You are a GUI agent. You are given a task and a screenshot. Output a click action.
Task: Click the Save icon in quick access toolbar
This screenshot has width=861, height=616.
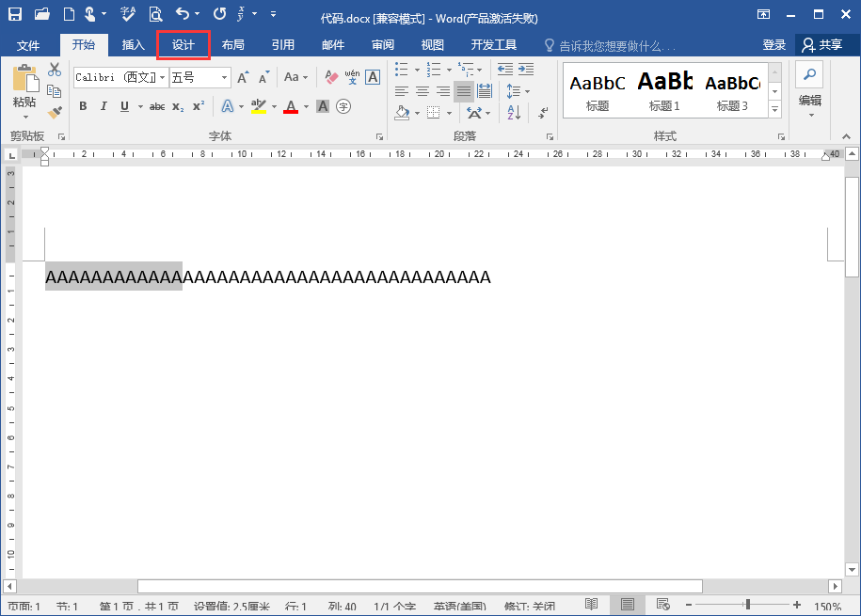[15, 14]
